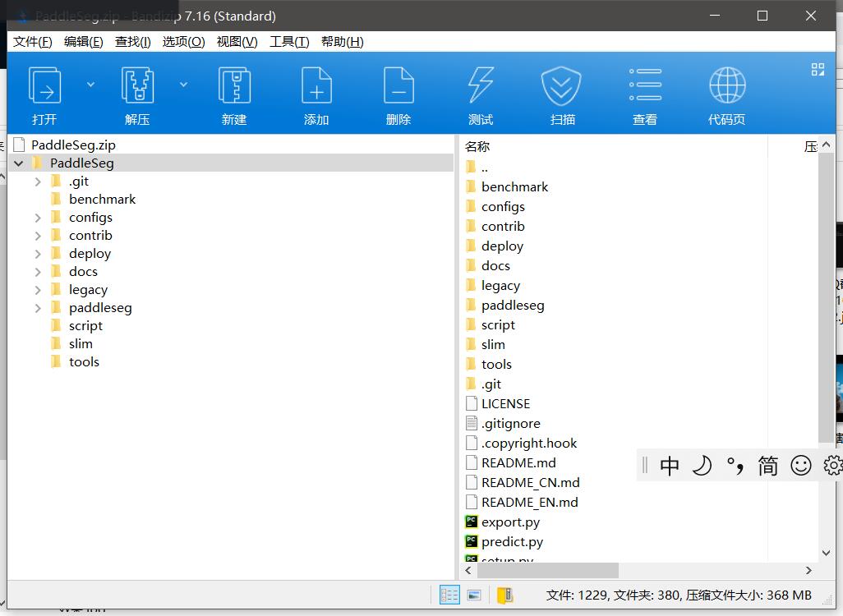Open the 工具(T) menu
The height and width of the screenshot is (616, 843).
click(x=289, y=41)
